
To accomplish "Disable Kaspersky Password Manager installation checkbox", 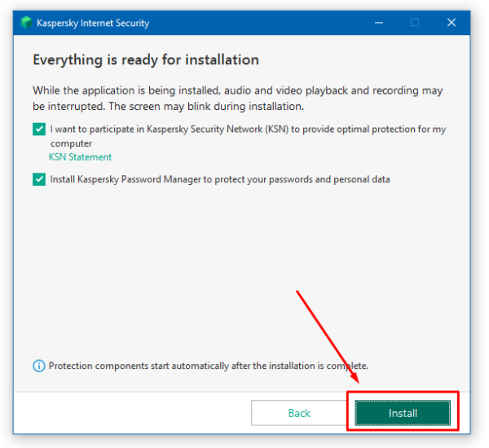I will point(39,179).
